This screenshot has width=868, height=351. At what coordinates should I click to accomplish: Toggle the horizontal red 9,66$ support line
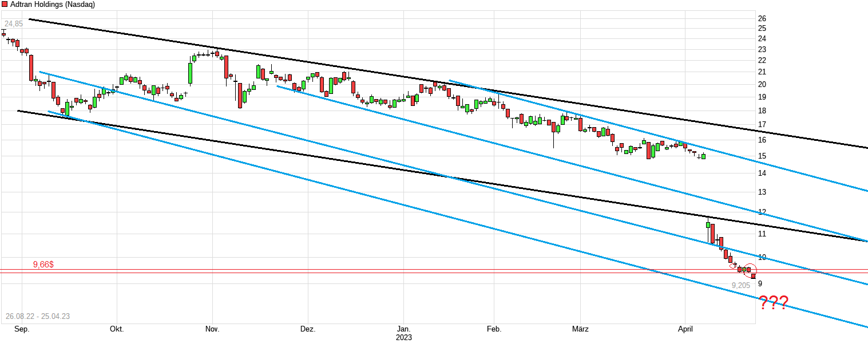(343, 270)
